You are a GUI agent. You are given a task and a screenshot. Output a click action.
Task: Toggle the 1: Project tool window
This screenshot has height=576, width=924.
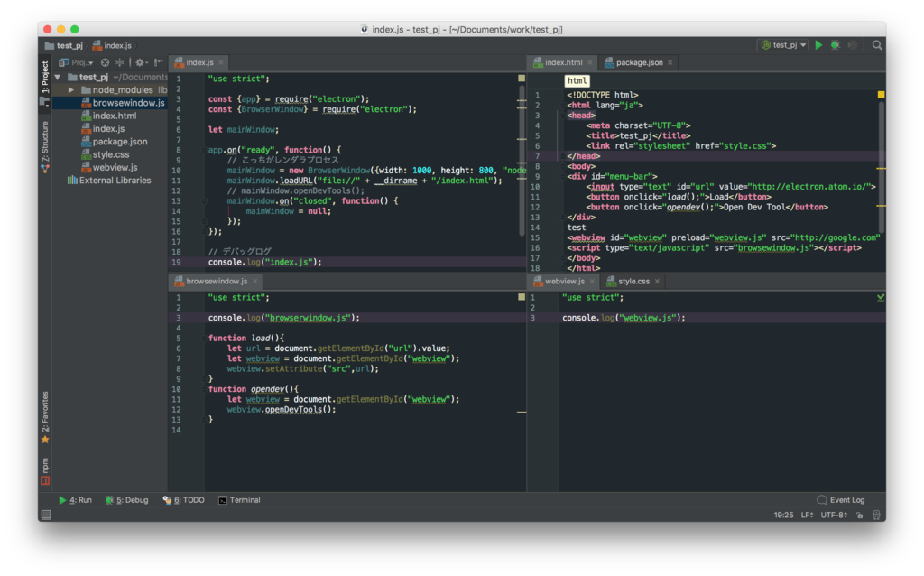pos(45,82)
